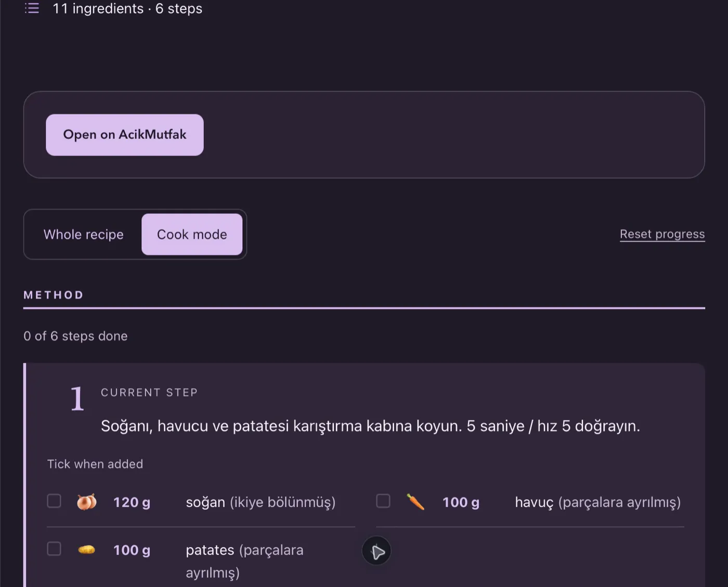Click the '120 g' quantity for soğan

click(x=132, y=502)
